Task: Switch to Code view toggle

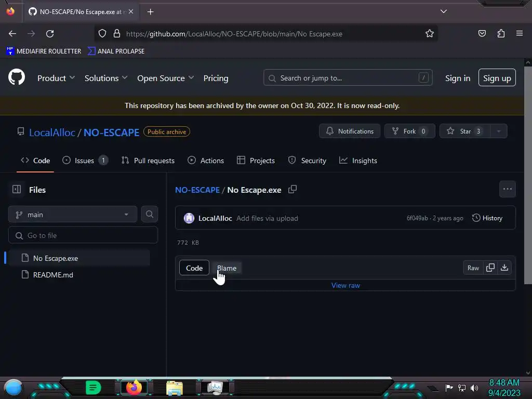Action: [x=194, y=268]
